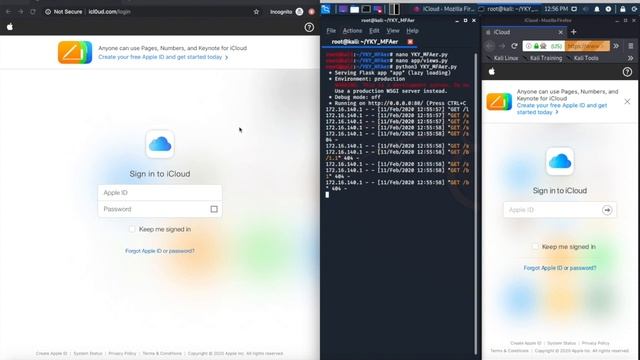Screen dimensions: 640x360
Task: Open the help question mark in Firefox page
Action: coord(627,72)
